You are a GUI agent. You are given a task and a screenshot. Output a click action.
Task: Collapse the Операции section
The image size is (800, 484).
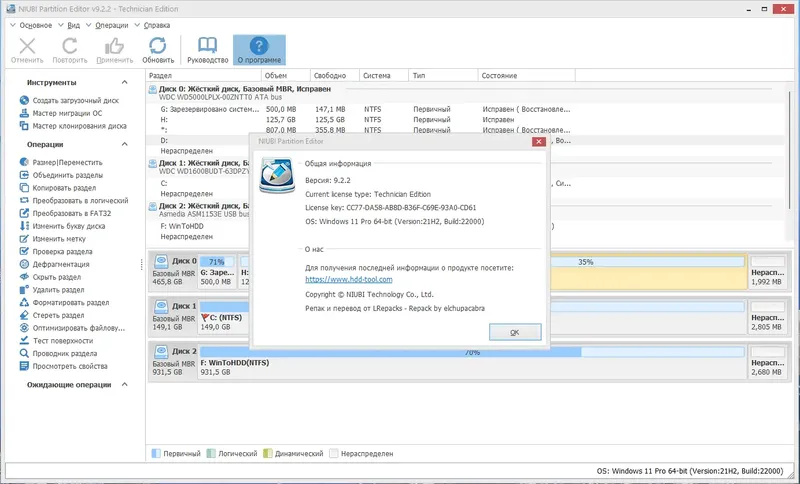coord(124,144)
